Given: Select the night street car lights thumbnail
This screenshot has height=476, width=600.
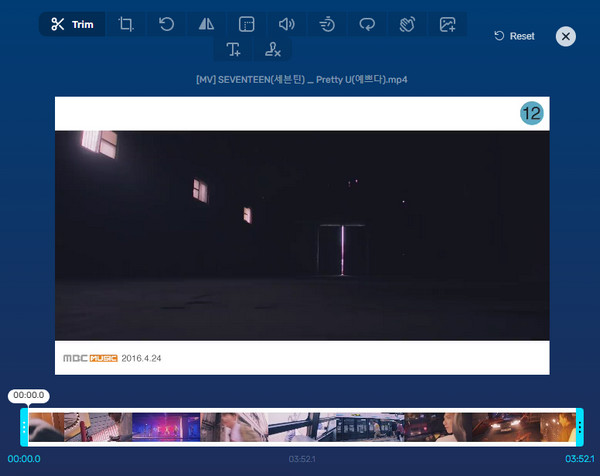Looking at the screenshot, I should (506, 427).
